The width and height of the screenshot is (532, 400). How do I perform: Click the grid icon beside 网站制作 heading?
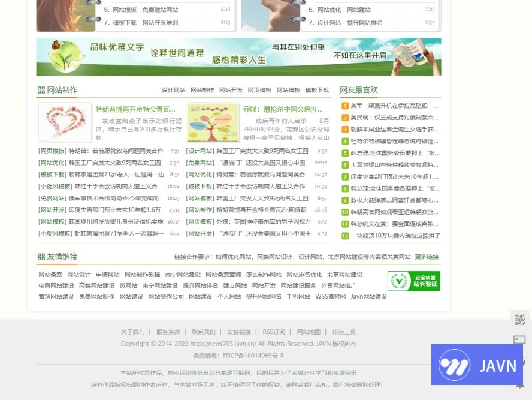[x=41, y=90]
